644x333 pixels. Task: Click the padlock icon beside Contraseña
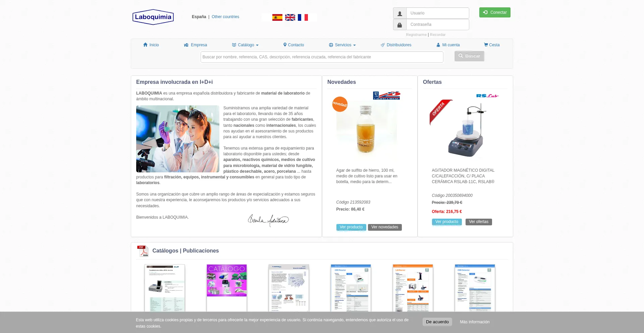[399, 25]
